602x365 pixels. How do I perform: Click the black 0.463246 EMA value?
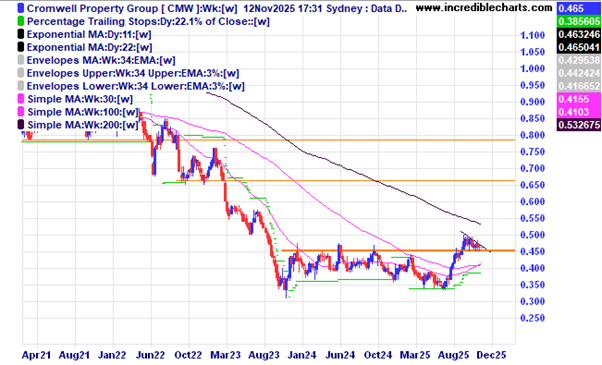(x=579, y=34)
